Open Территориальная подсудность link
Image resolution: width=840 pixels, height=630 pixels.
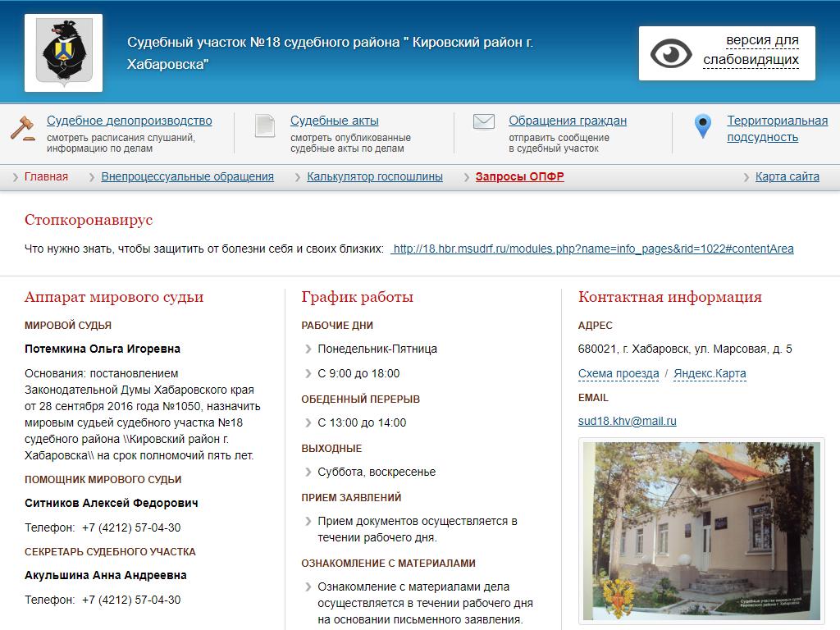[776, 129]
